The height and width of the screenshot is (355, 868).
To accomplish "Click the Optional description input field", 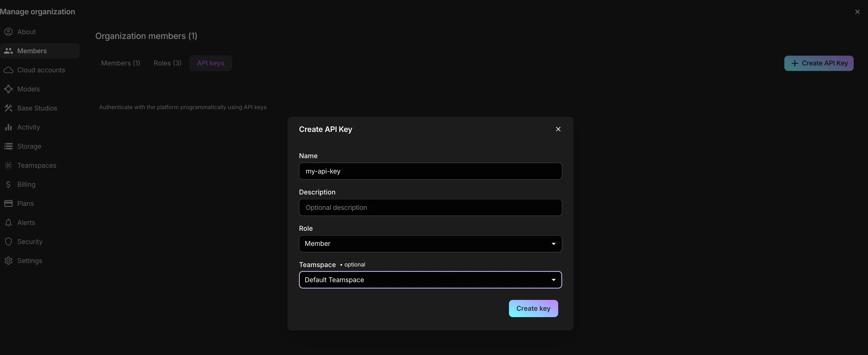I will pyautogui.click(x=430, y=207).
